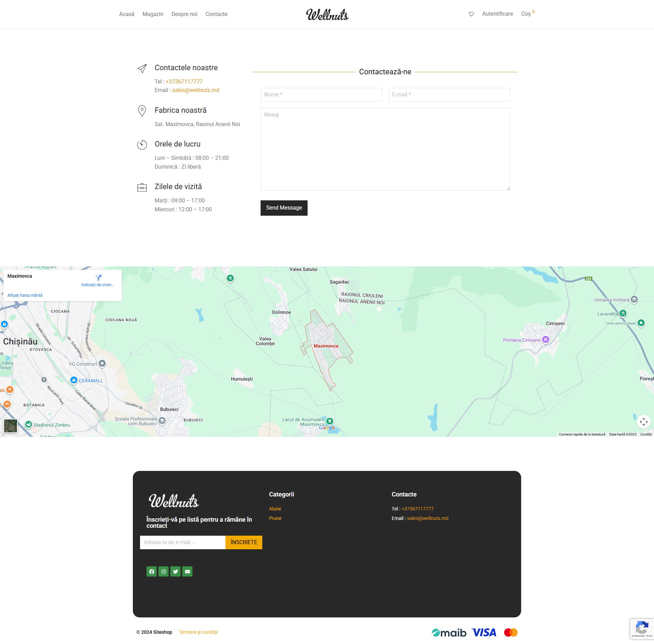Open Termeni și condiții link
The height and width of the screenshot is (644, 654).
click(198, 632)
